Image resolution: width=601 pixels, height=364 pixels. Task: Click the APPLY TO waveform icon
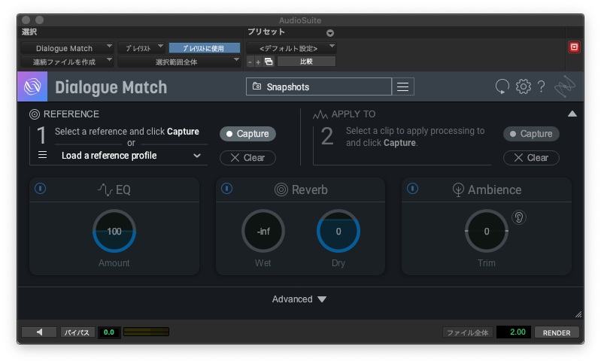[320, 114]
